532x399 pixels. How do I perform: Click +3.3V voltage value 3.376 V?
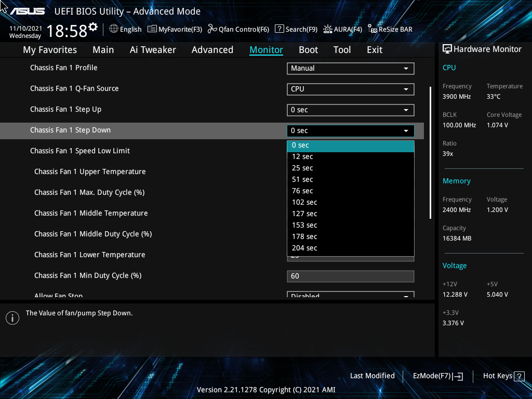coord(453,323)
